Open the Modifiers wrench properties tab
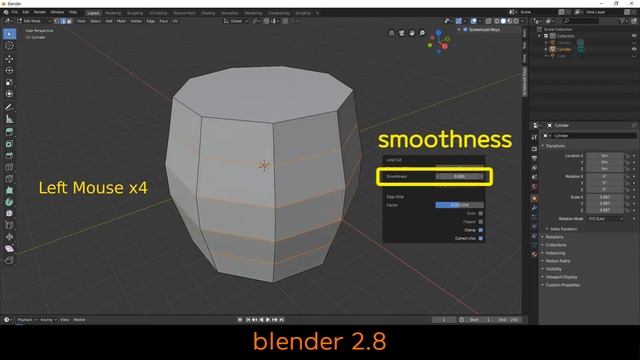This screenshot has height=360, width=640. pos(534,208)
